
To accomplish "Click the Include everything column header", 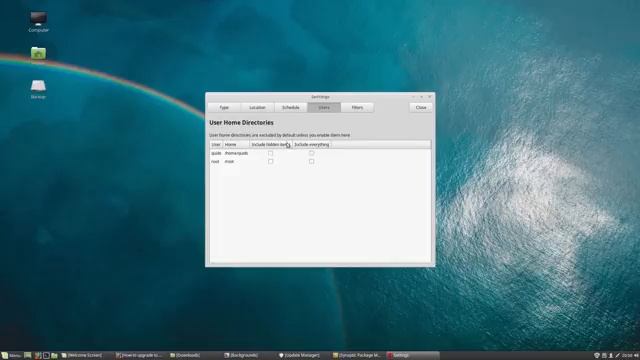I will [x=311, y=144].
